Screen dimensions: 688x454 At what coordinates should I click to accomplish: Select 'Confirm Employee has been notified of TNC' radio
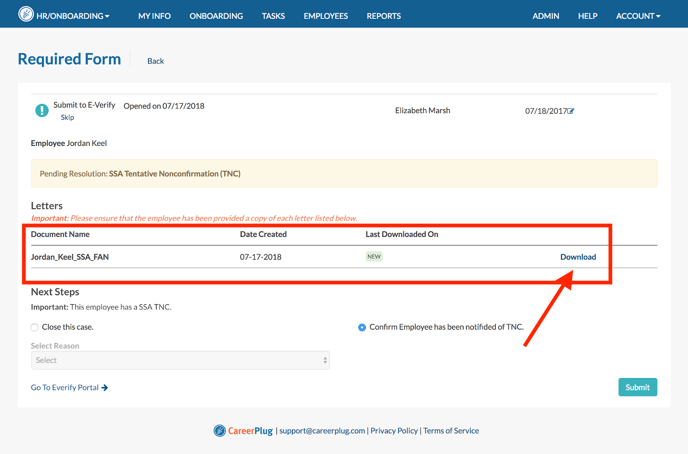pos(362,327)
